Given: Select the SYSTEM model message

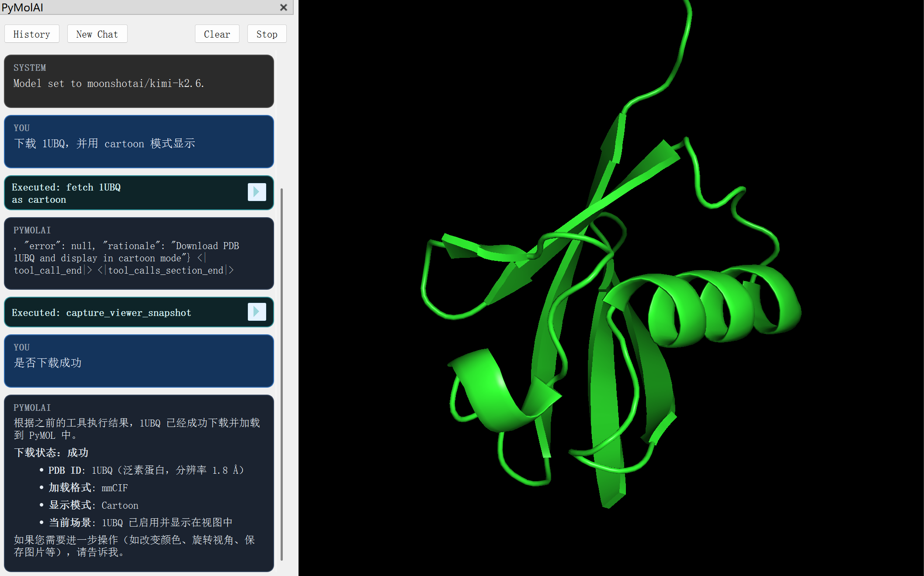Looking at the screenshot, I should click(139, 81).
